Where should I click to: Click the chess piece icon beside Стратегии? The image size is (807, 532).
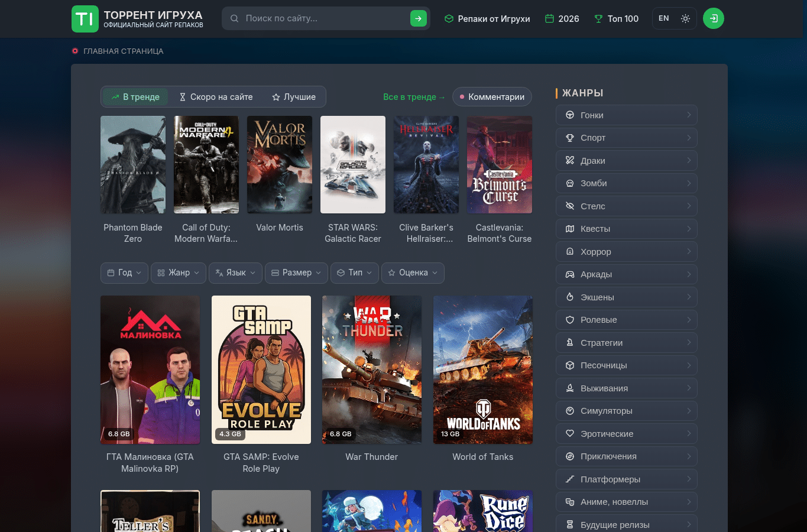pyautogui.click(x=570, y=343)
